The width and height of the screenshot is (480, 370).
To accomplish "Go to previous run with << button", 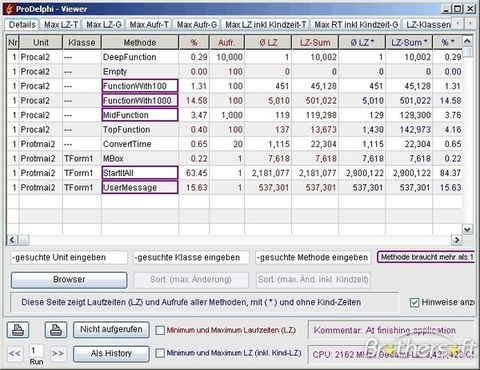I will coord(15,353).
